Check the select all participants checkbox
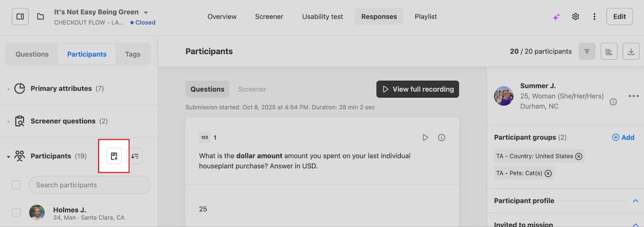Screen dimensions: 644x227 (x=16, y=185)
